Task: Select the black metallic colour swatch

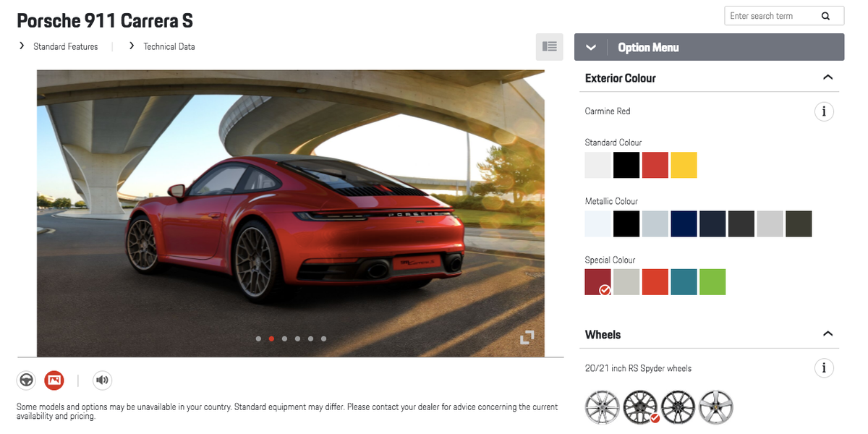Action: pyautogui.click(x=626, y=224)
